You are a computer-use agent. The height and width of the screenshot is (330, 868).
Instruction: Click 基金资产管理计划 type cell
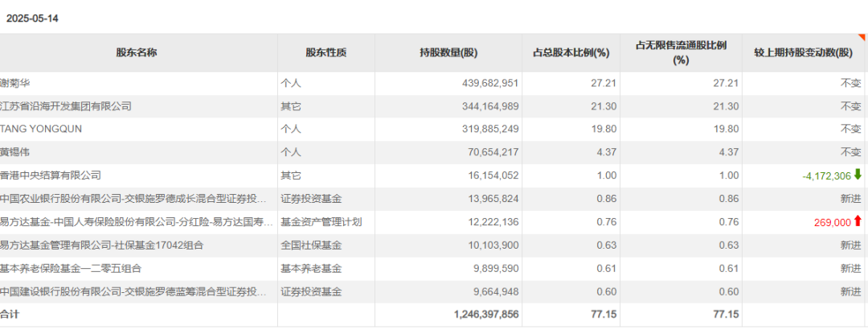click(321, 222)
